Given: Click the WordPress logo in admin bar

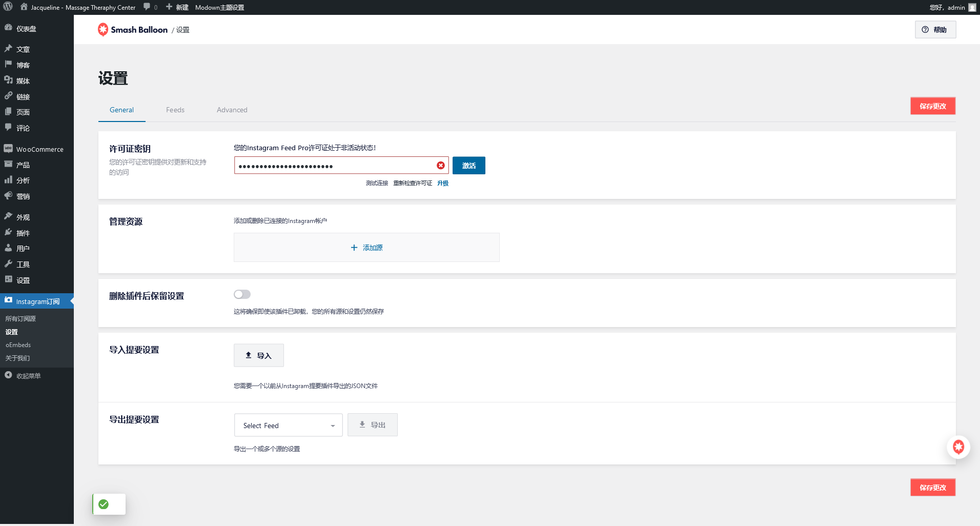Looking at the screenshot, I should (8, 7).
